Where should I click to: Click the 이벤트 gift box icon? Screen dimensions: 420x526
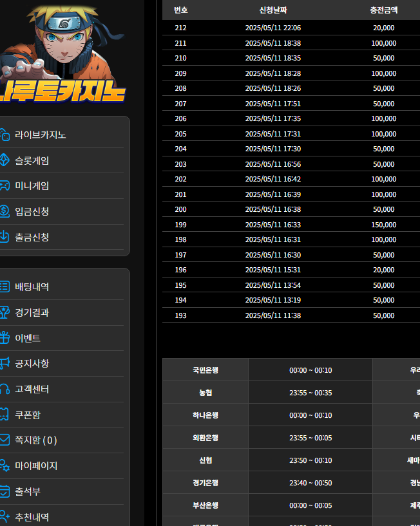(x=5, y=337)
